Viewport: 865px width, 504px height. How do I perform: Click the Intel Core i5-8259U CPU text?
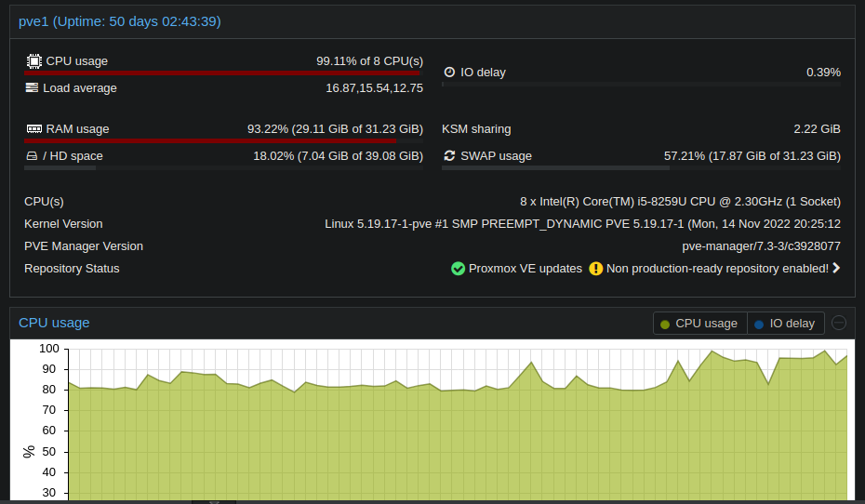click(x=680, y=202)
